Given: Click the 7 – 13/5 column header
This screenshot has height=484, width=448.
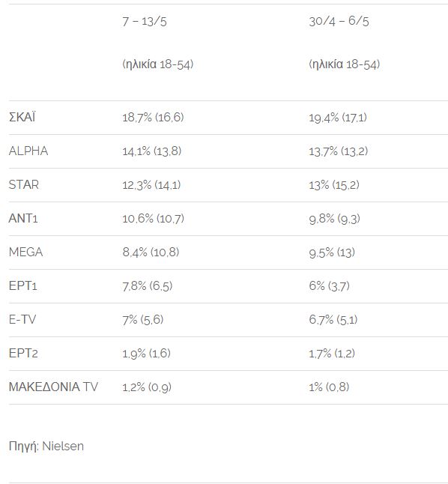Looking at the screenshot, I should (145, 22).
